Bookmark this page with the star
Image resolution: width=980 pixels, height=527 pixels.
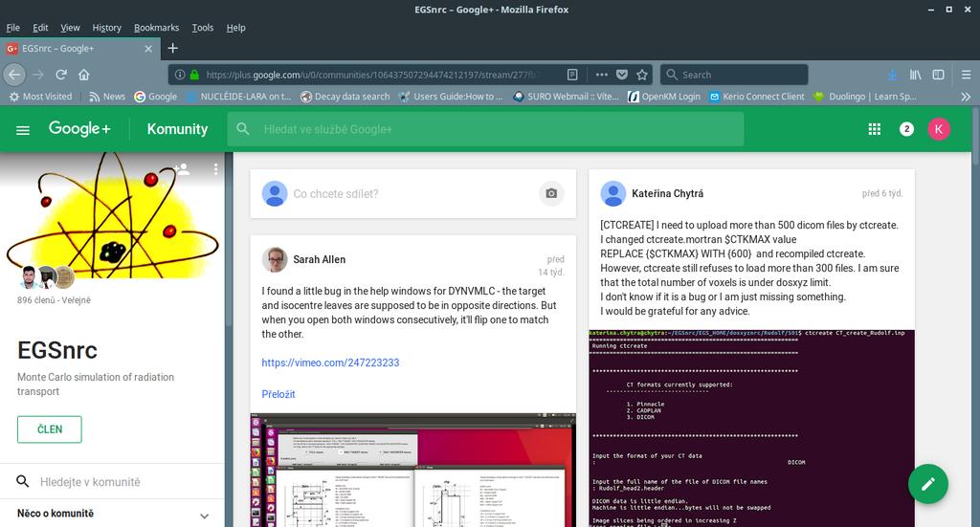[x=642, y=75]
